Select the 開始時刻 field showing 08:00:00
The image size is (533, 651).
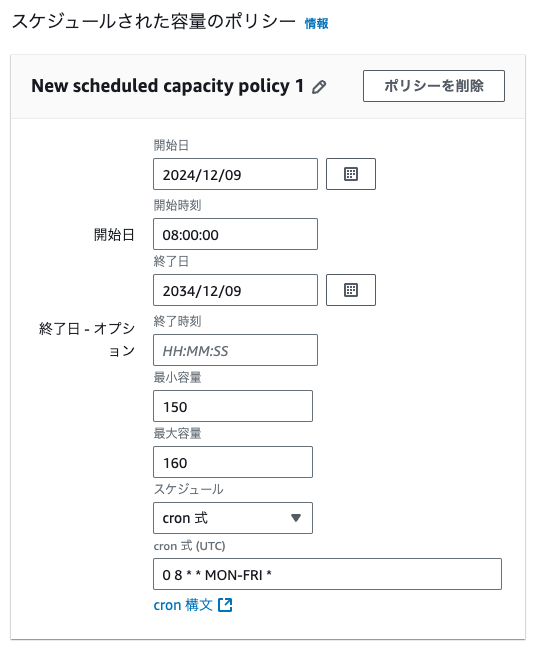point(235,234)
